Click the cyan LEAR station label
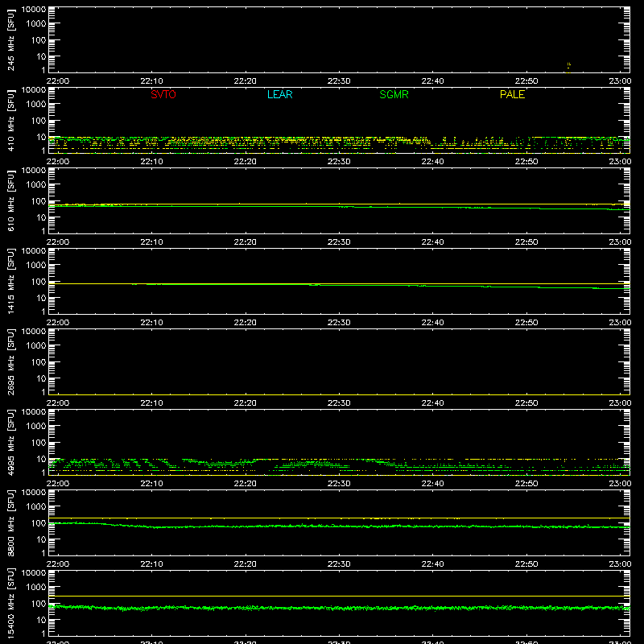The width and height of the screenshot is (644, 644). pos(279,94)
